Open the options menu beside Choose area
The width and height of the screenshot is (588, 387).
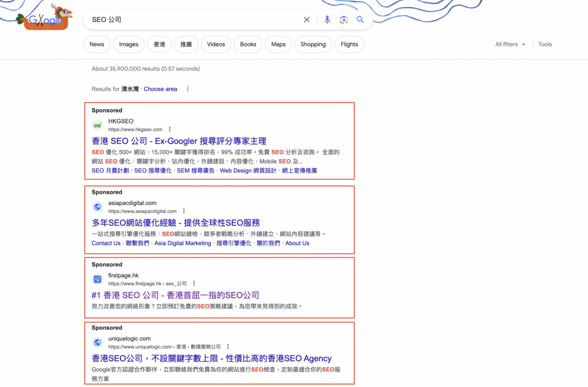click(187, 89)
